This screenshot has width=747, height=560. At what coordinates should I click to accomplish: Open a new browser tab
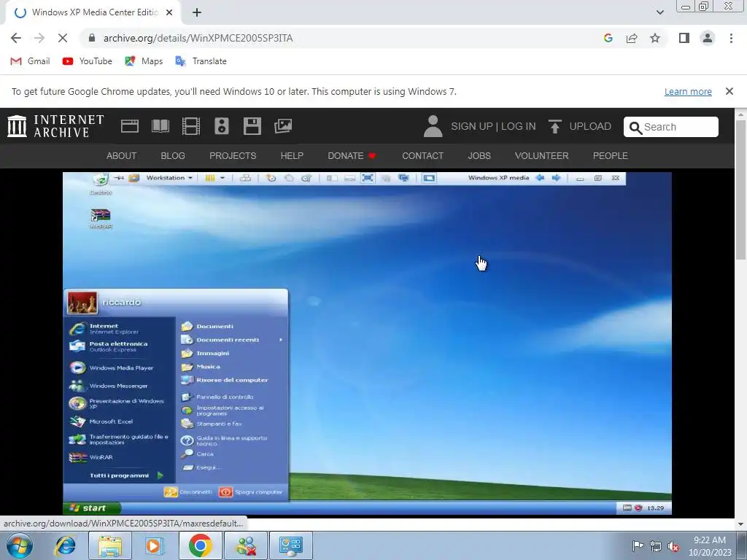click(x=197, y=12)
